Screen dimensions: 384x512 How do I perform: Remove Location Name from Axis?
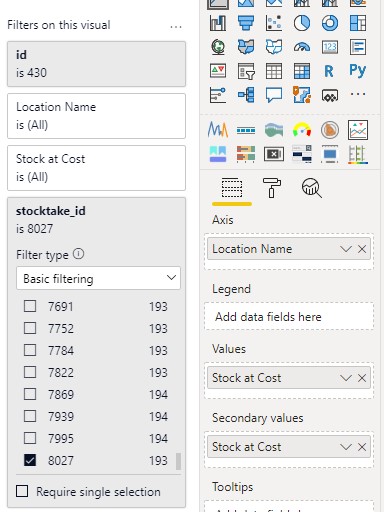[x=362, y=249]
